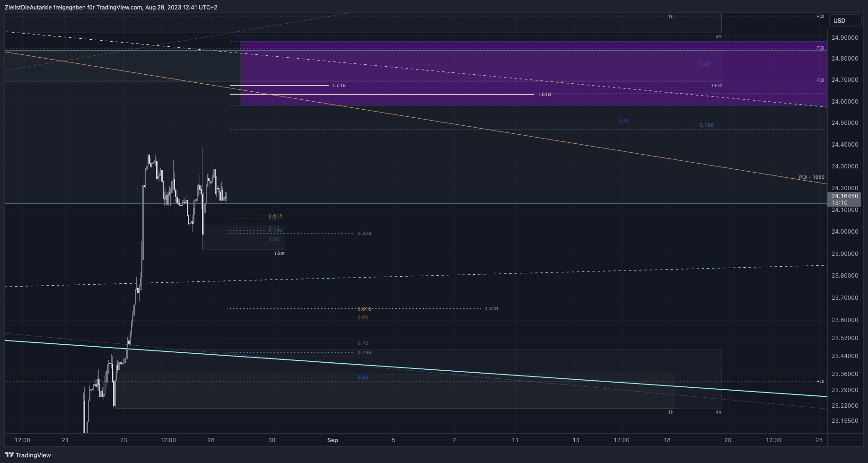Click date 18 on the time axis

click(667, 440)
